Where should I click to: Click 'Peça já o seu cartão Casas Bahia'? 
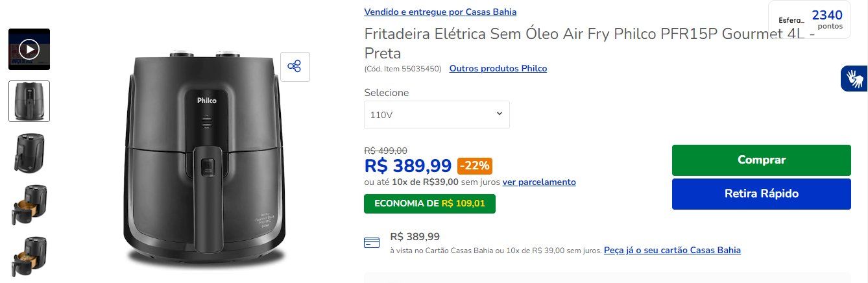pyautogui.click(x=672, y=250)
